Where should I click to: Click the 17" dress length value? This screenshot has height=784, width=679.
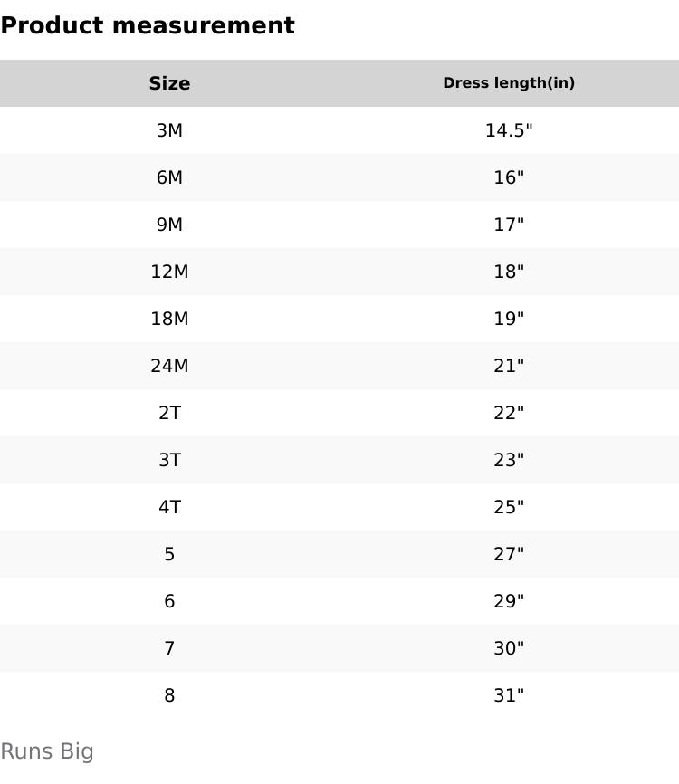(509, 225)
